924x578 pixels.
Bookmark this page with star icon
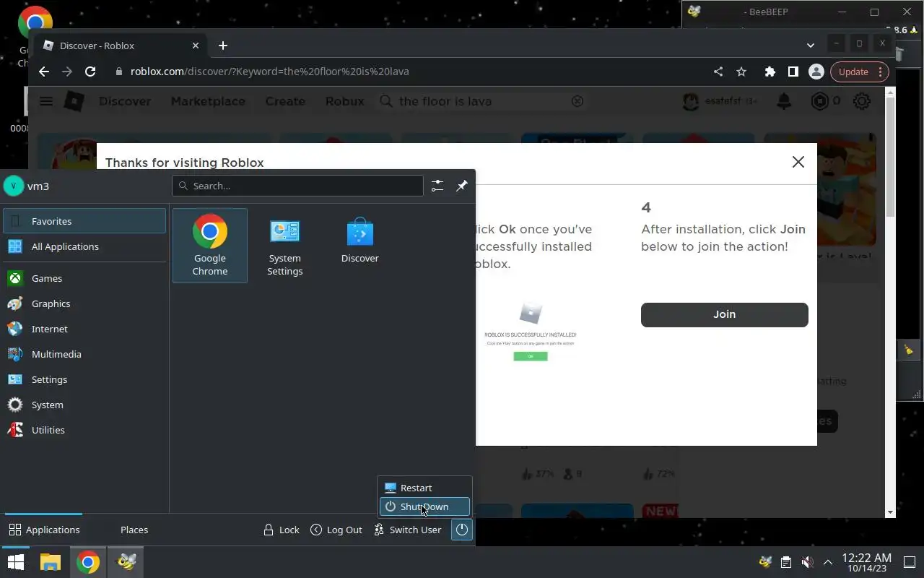pyautogui.click(x=741, y=72)
